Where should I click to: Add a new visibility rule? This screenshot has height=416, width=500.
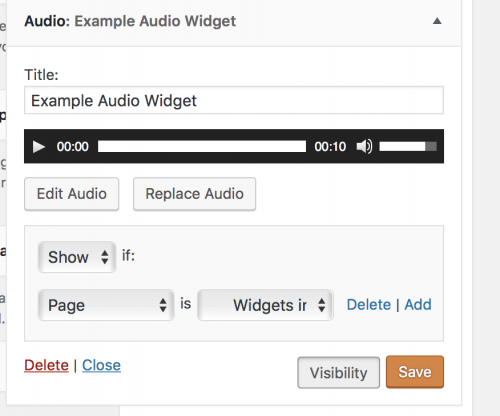(418, 305)
